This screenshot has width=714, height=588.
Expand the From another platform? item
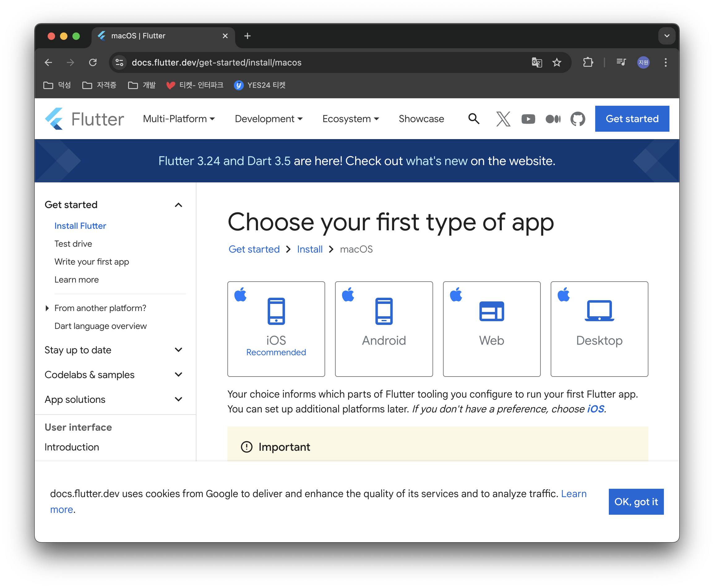click(x=47, y=308)
